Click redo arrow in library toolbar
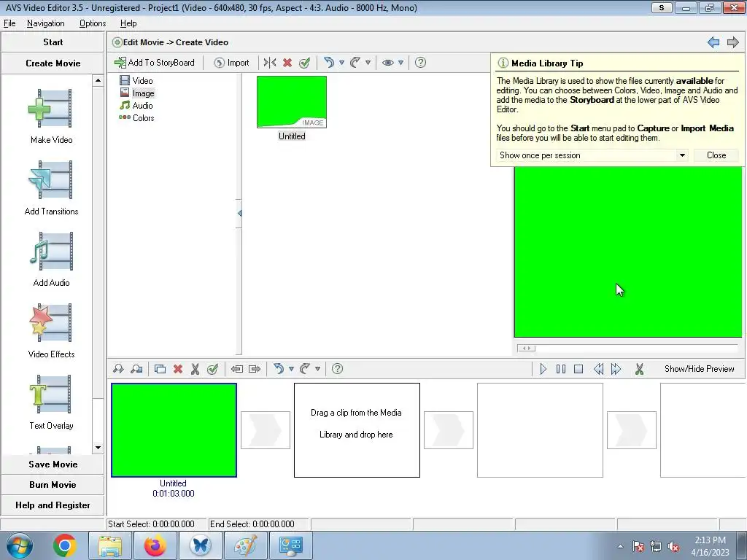This screenshot has height=560, width=747. coord(355,63)
